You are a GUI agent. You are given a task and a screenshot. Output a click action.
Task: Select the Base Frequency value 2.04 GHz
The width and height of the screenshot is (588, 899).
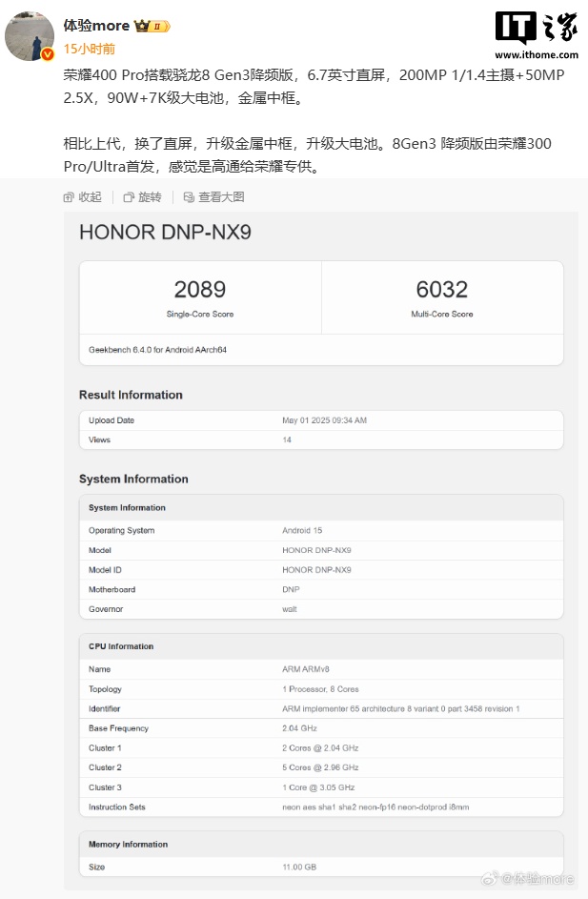click(299, 728)
